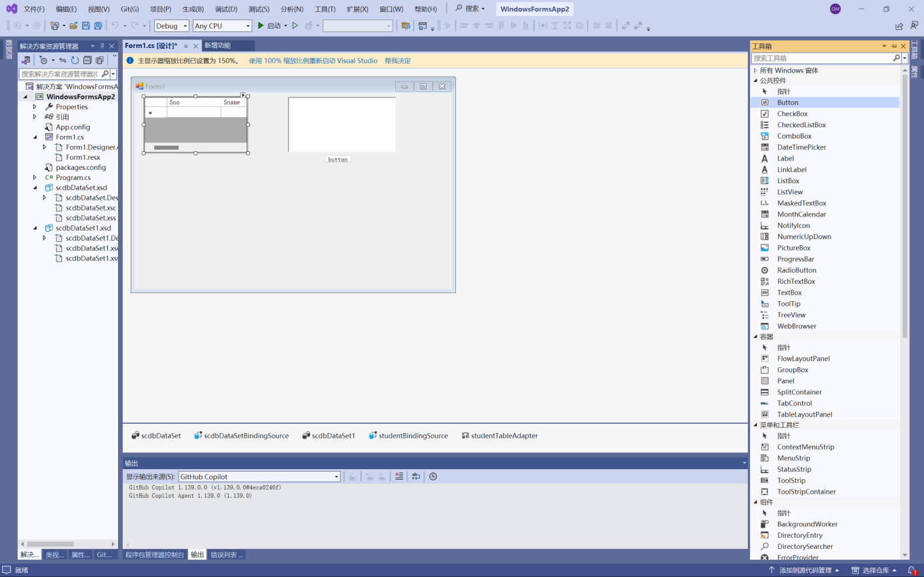
Task: Click the sync with active document arrows icon
Action: pos(63,60)
